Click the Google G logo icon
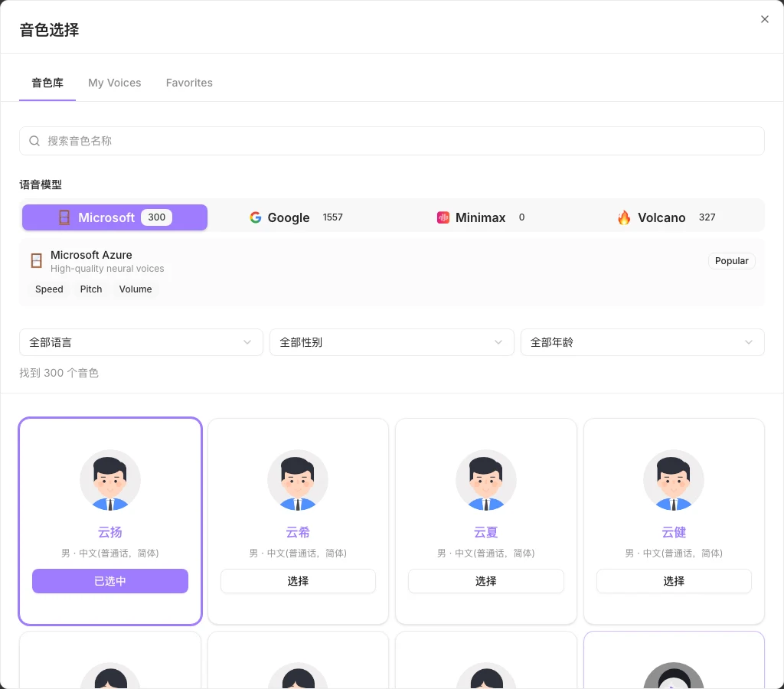 tap(256, 217)
